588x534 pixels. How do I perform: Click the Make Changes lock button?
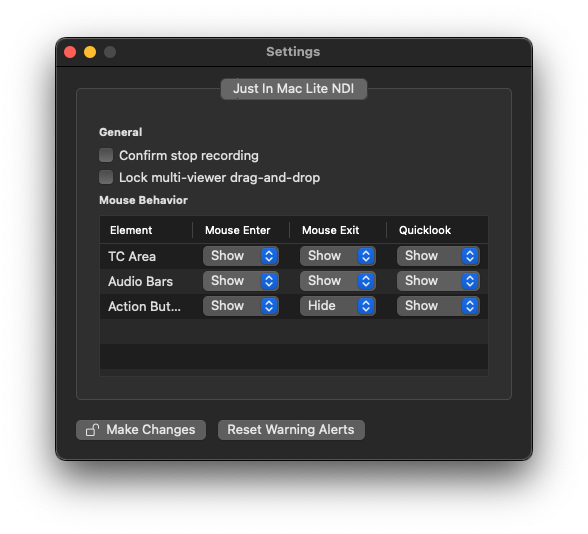click(x=141, y=430)
